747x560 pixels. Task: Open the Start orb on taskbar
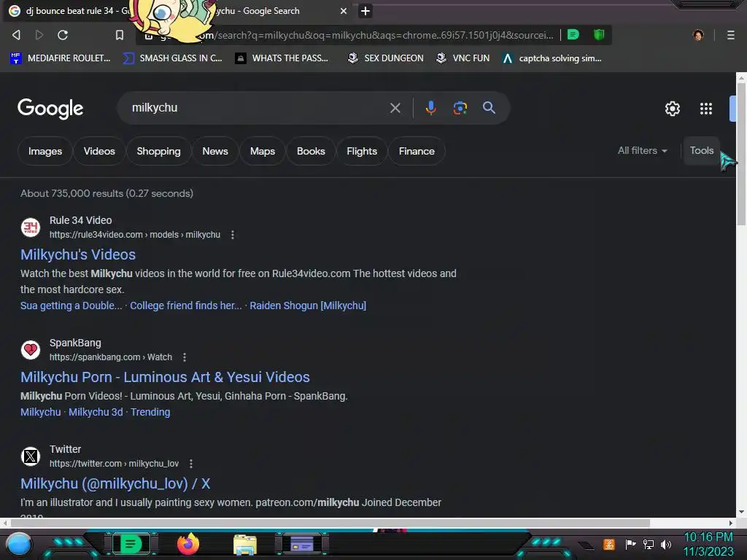coord(18,544)
